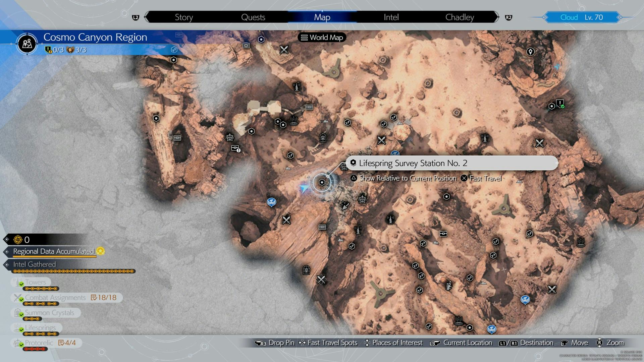Click the small moogle figure icon

449,286
